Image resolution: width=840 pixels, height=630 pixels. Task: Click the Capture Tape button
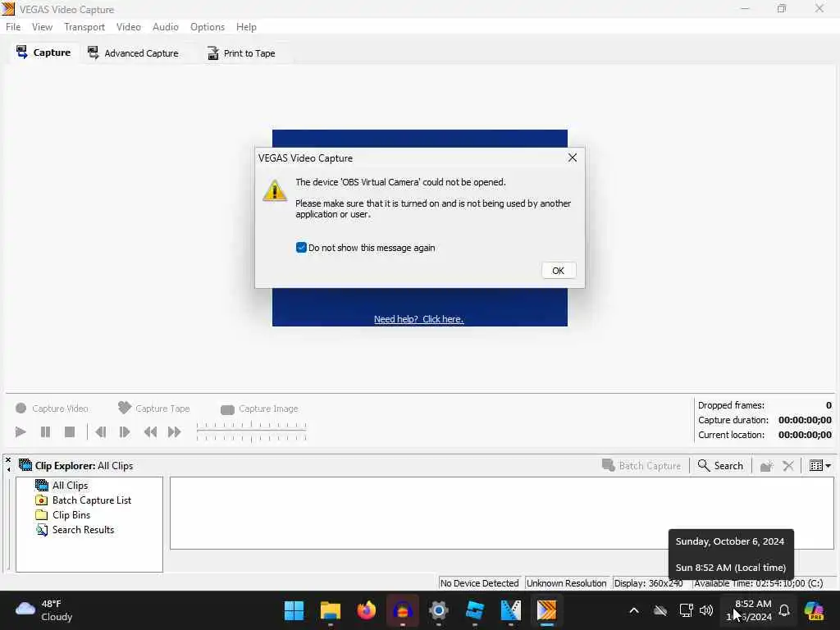coord(153,409)
